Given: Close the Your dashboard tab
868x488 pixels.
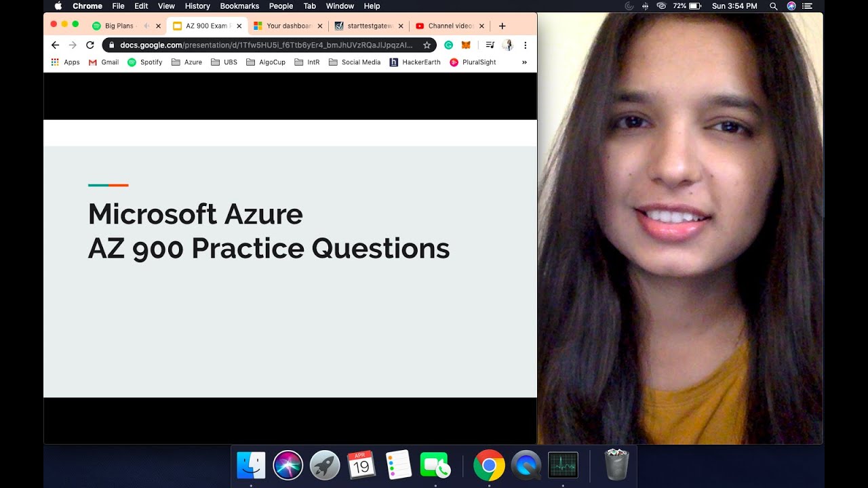Looking at the screenshot, I should point(320,26).
